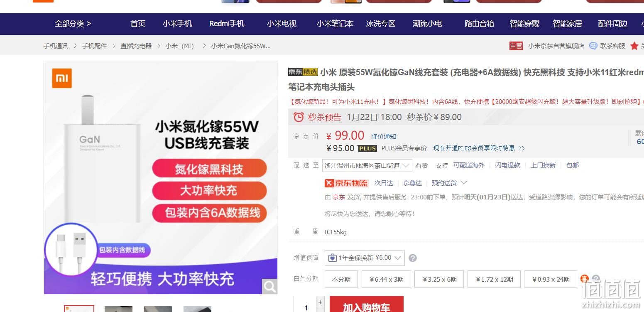The width and height of the screenshot is (644, 312).
Task: Open Redmi手机 nav item
Action: tap(227, 24)
